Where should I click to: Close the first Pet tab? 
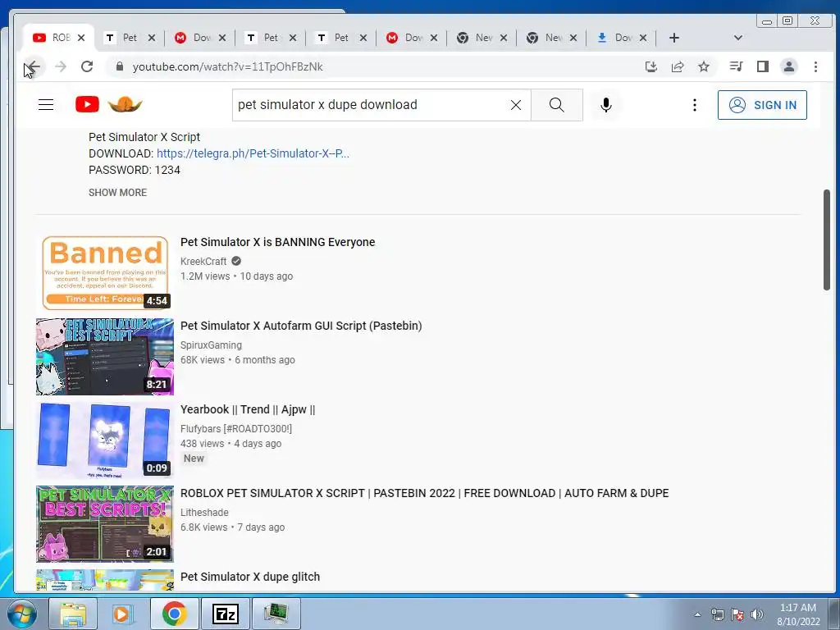[x=152, y=38]
